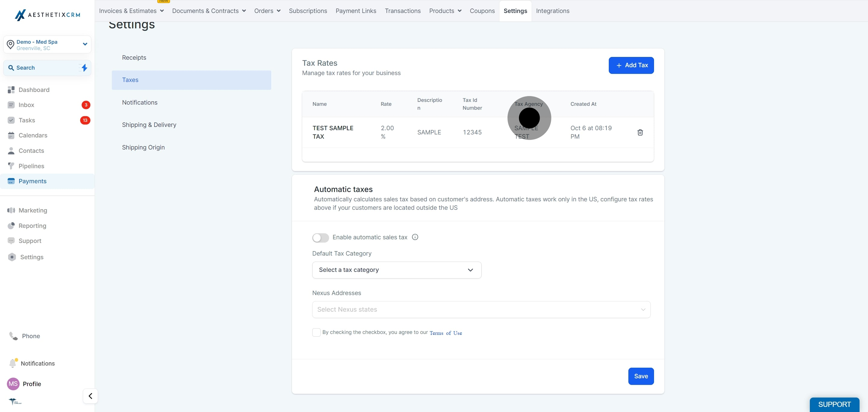The image size is (868, 412).
Task: Go to Subscriptions tab
Action: [308, 11]
